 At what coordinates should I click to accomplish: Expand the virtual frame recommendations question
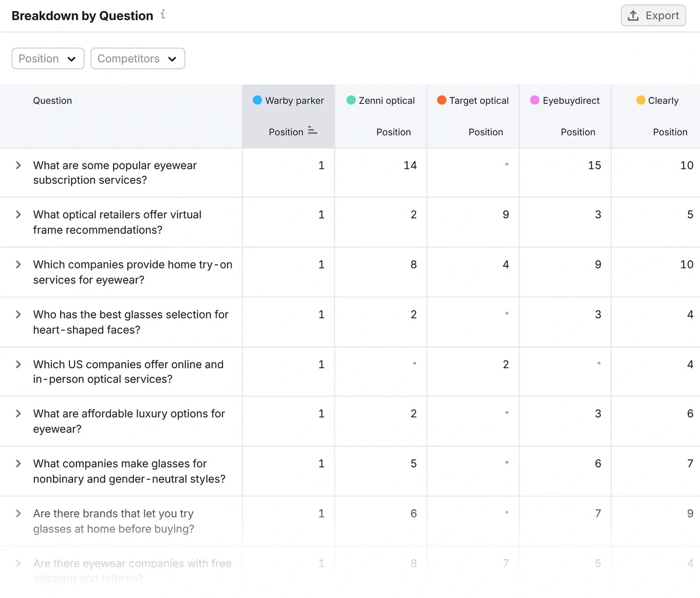tap(19, 215)
